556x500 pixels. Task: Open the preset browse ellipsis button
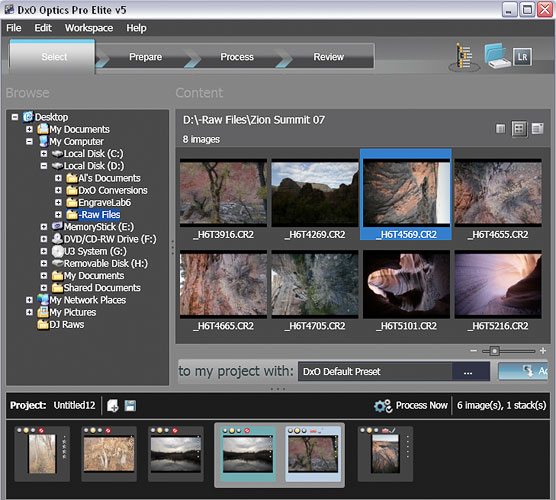click(x=468, y=371)
